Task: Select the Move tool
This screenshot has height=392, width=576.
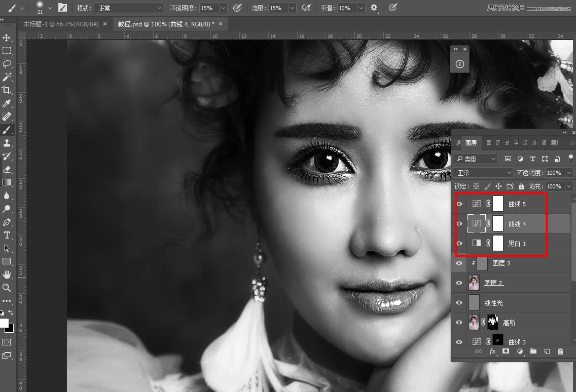Action: coord(7,38)
